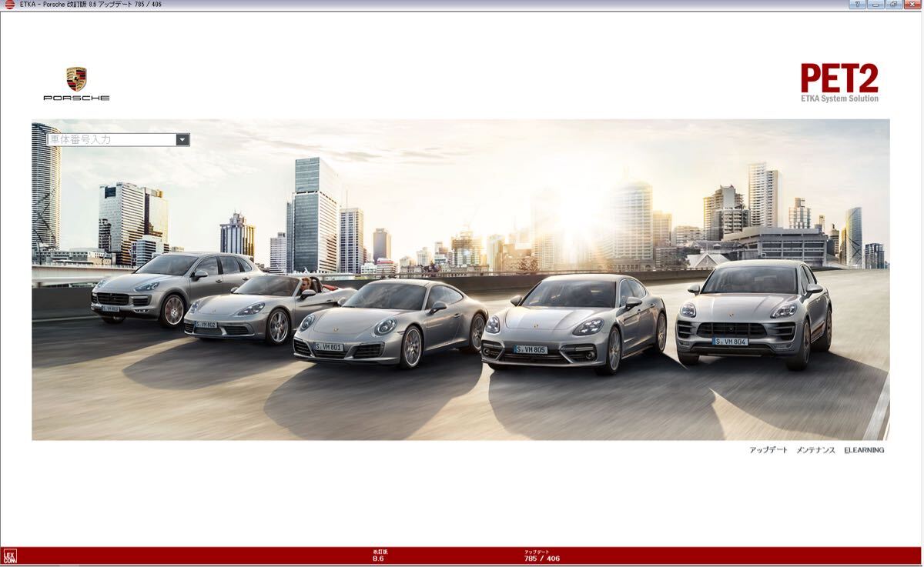Click the Porsche crest logo
924x567 pixels.
pos(76,79)
